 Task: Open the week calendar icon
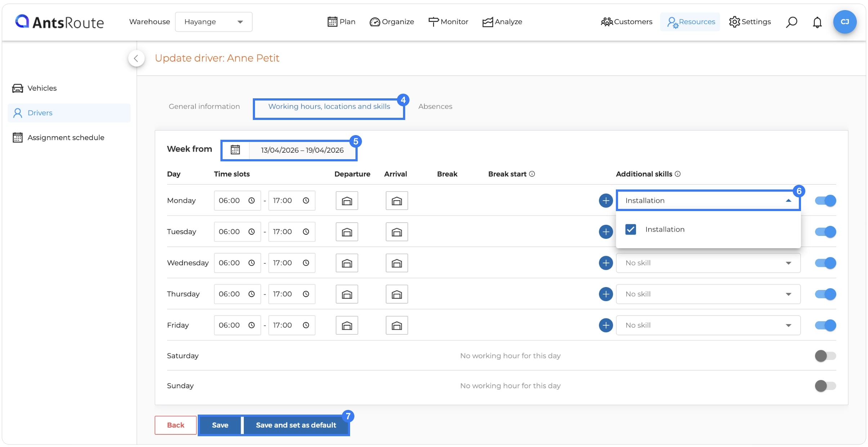point(235,150)
